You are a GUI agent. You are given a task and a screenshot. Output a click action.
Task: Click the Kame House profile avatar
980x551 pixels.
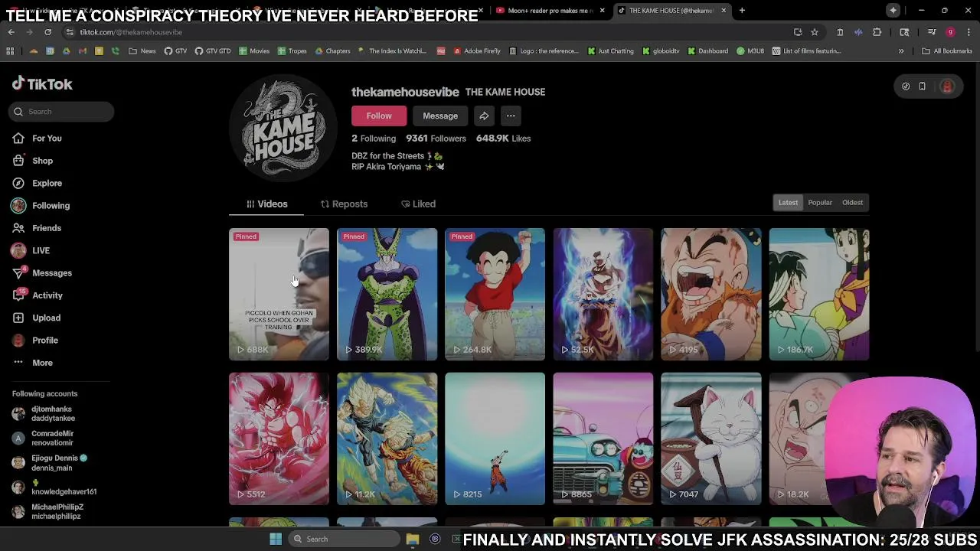(x=283, y=128)
